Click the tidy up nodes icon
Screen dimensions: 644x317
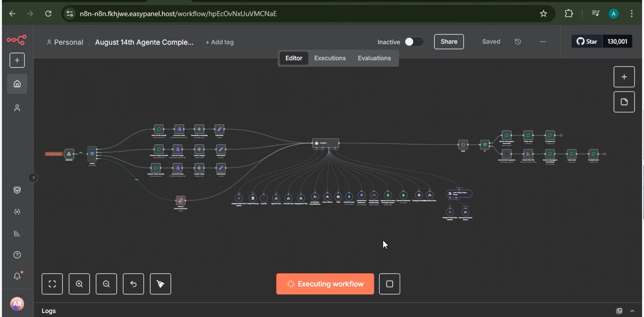[160, 284]
